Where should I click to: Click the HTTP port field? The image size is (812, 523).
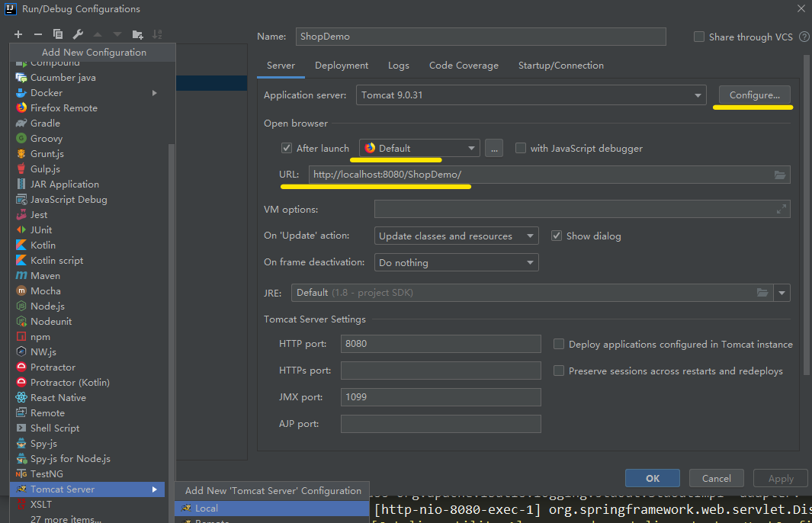pos(441,344)
